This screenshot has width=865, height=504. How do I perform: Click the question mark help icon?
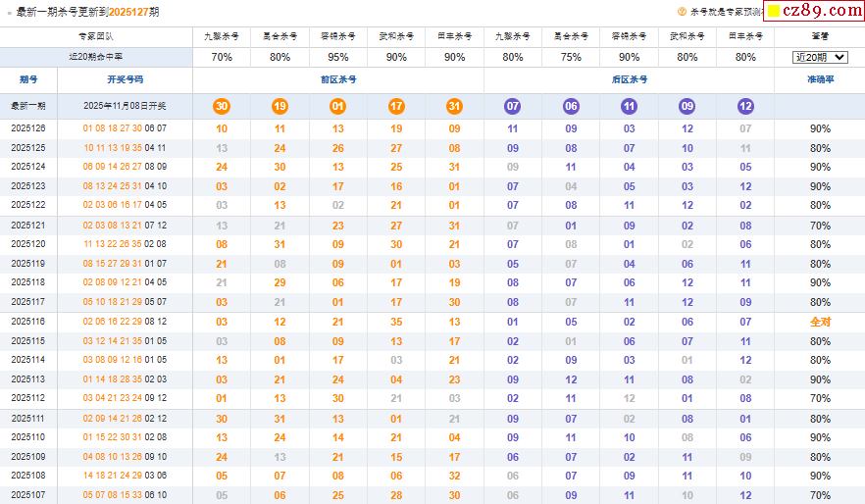click(683, 12)
